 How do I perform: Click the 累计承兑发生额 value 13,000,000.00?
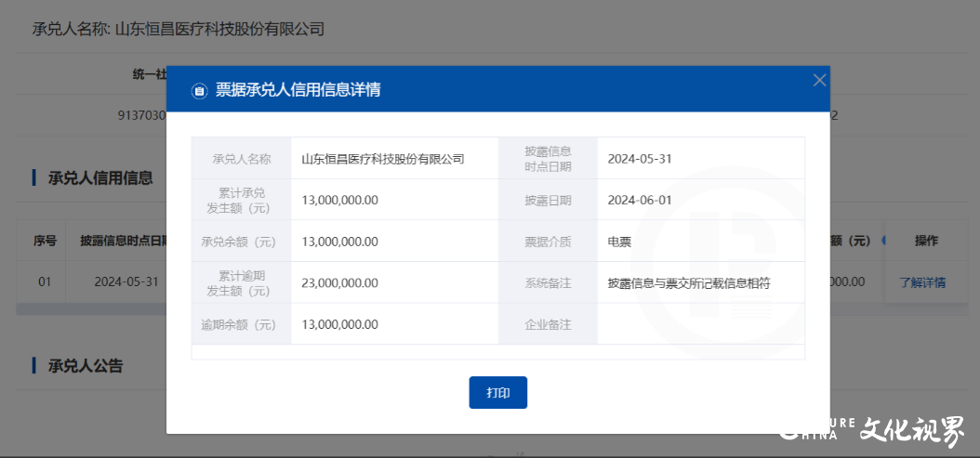click(x=339, y=200)
